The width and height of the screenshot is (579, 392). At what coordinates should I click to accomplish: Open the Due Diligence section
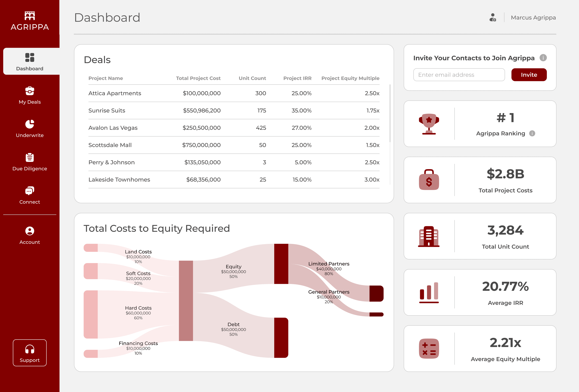click(x=30, y=162)
